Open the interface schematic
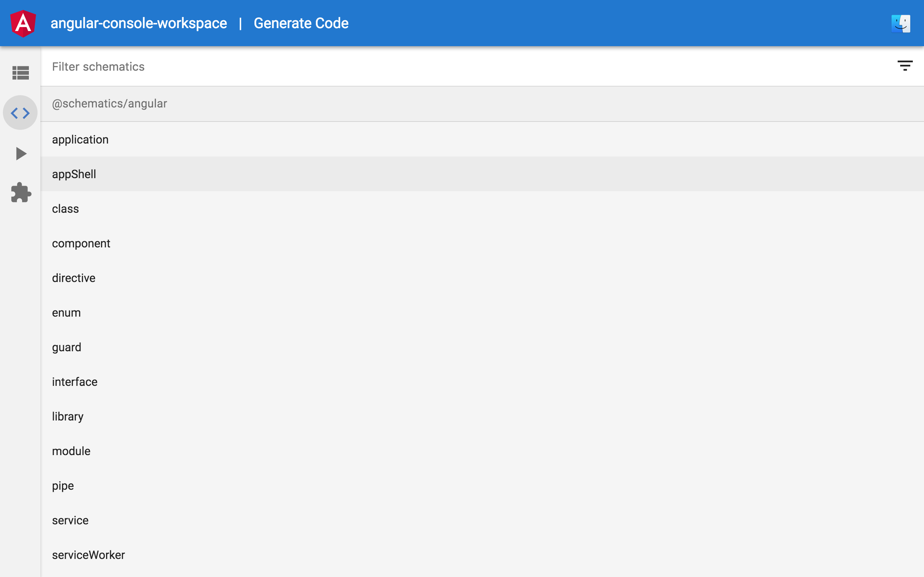The width and height of the screenshot is (924, 577). 75,382
